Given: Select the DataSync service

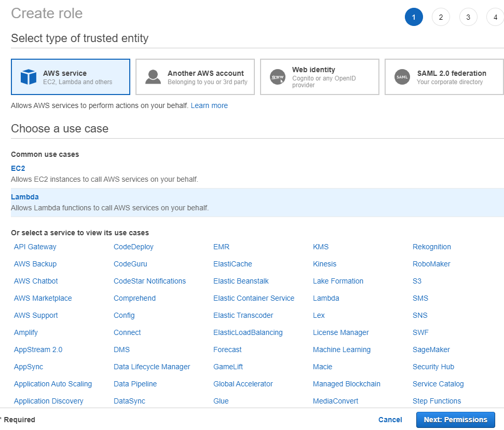Looking at the screenshot, I should (130, 401).
